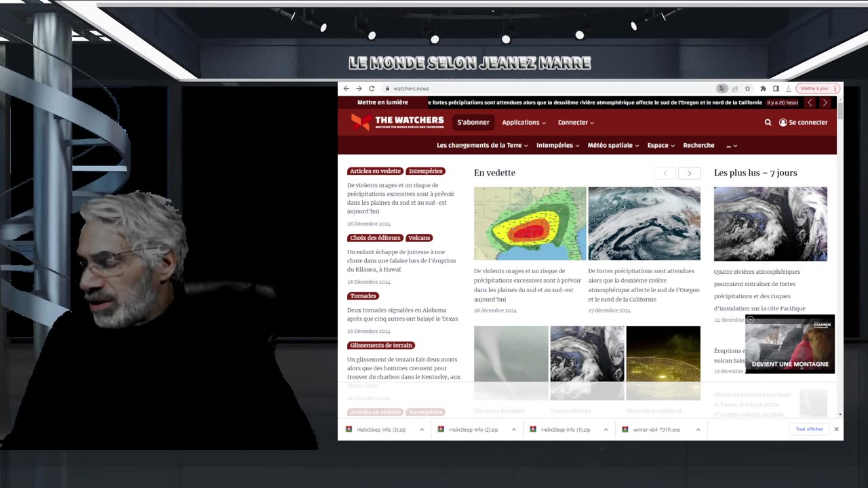The width and height of the screenshot is (868, 488).
Task: Open the Recherche menu item
Action: tap(698, 145)
